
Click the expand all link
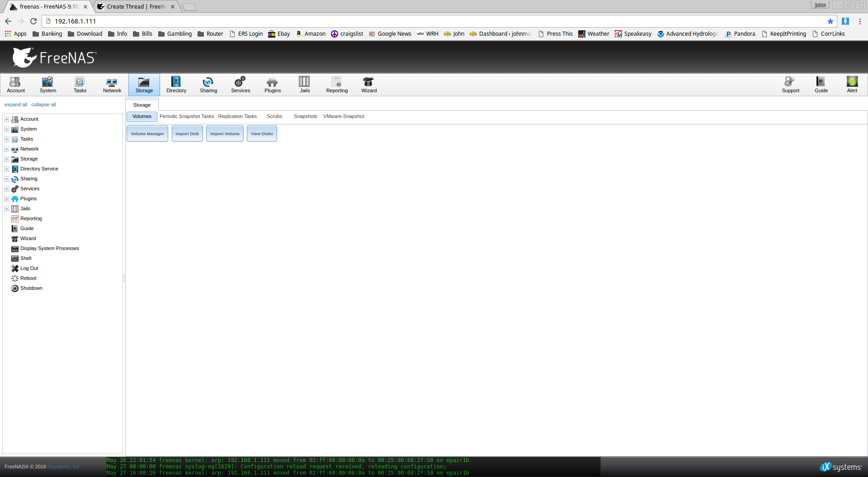(16, 105)
